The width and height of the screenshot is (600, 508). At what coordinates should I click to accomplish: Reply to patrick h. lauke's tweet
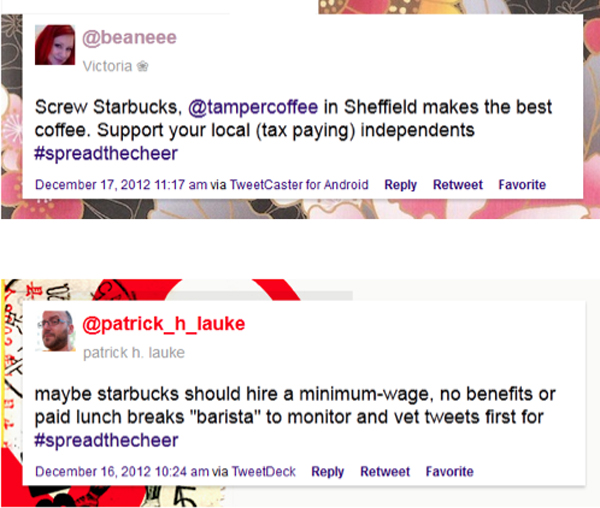click(328, 471)
